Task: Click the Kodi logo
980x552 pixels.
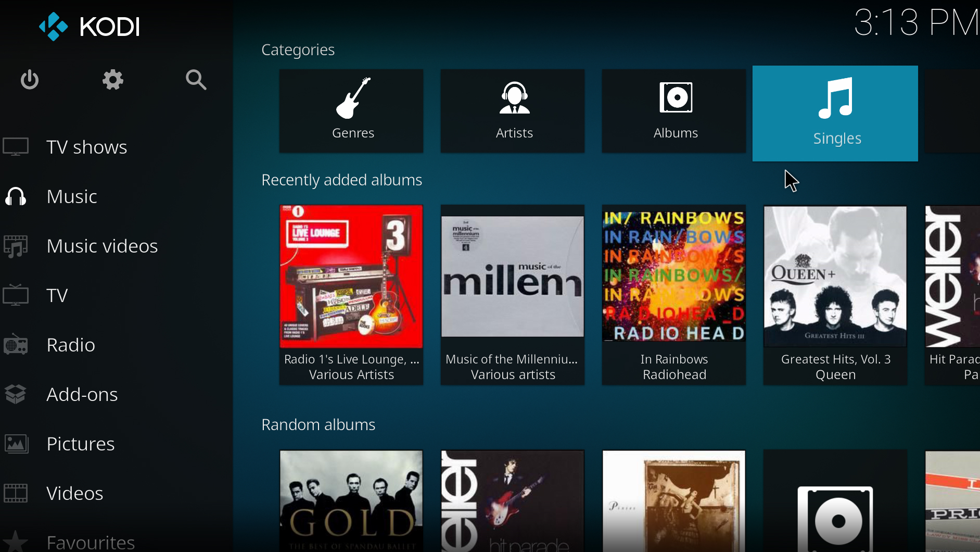Action: point(90,26)
